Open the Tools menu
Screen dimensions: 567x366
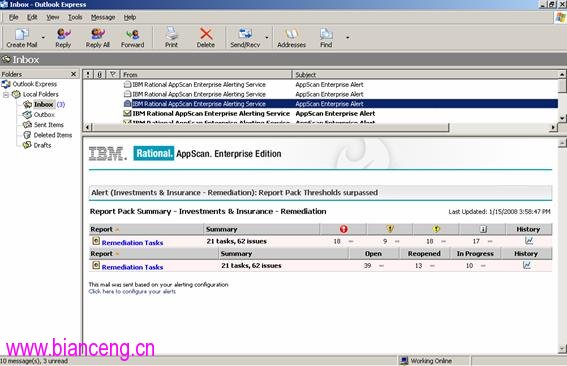(75, 17)
